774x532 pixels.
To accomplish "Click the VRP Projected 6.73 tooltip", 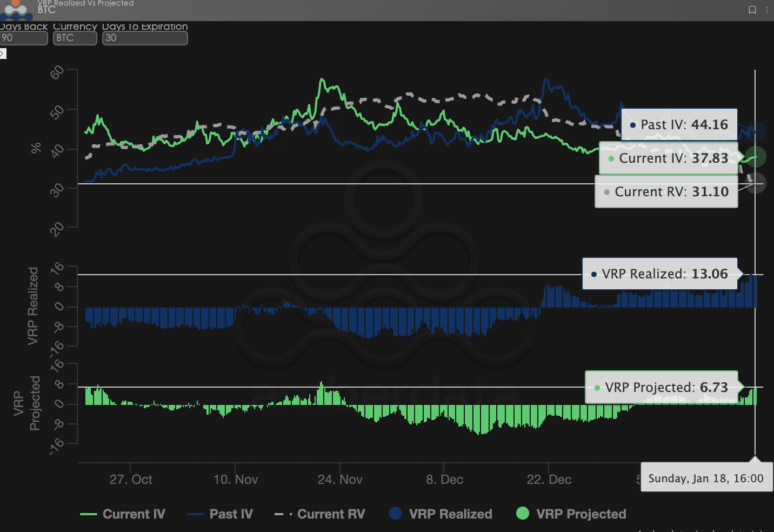I will (661, 387).
